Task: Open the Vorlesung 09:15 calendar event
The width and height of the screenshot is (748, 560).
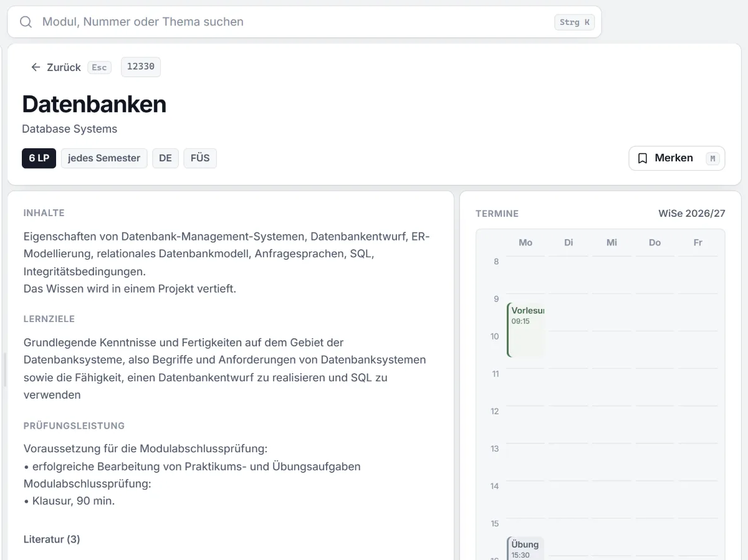Action: [x=526, y=330]
